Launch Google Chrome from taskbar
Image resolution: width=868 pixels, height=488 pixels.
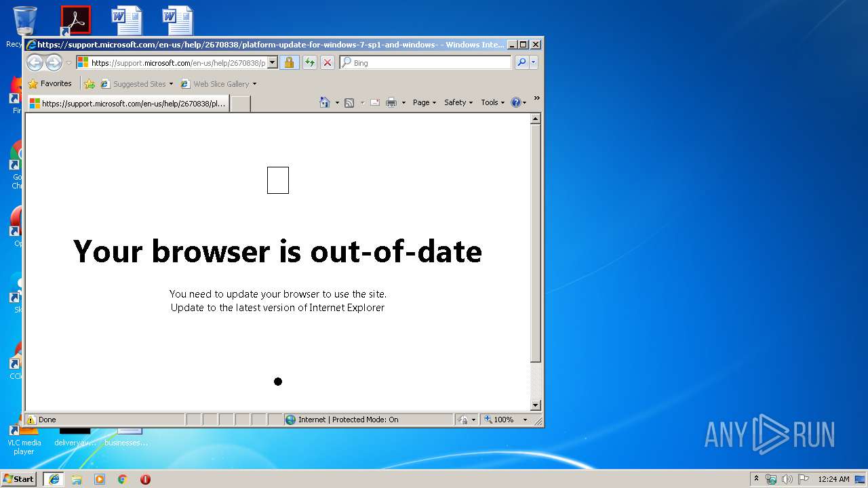[123, 479]
